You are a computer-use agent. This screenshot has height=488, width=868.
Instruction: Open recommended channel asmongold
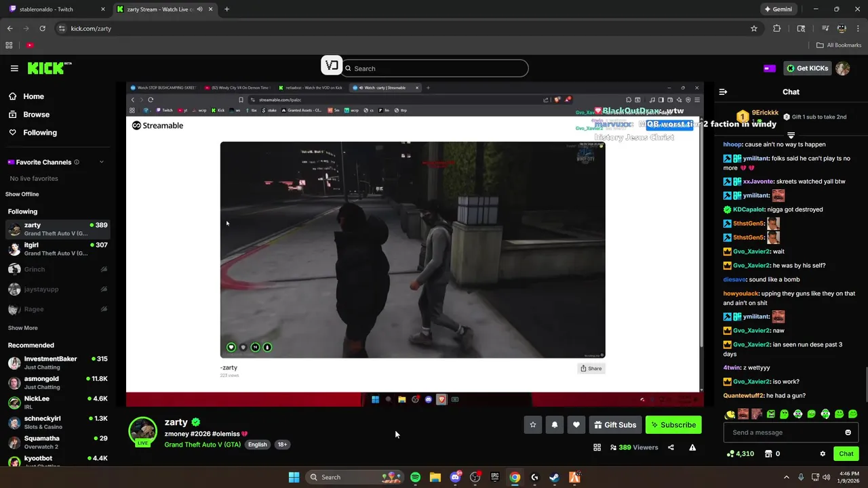pyautogui.click(x=58, y=382)
